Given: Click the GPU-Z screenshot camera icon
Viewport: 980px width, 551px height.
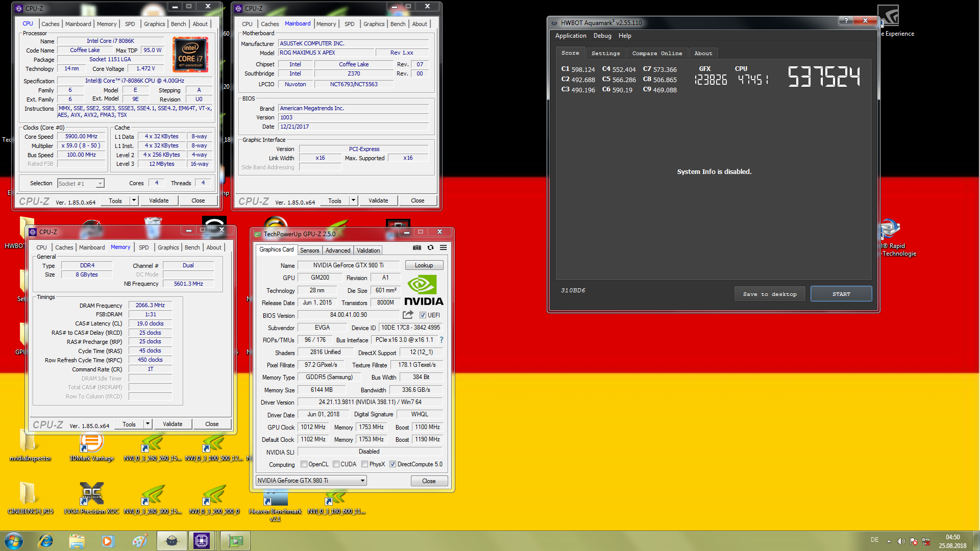Looking at the screenshot, I should click(417, 247).
